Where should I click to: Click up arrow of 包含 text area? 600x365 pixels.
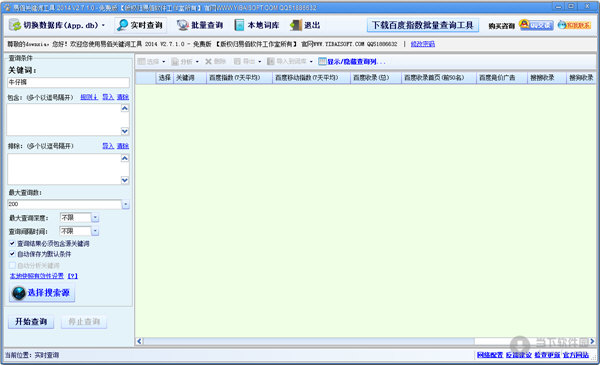click(x=125, y=109)
